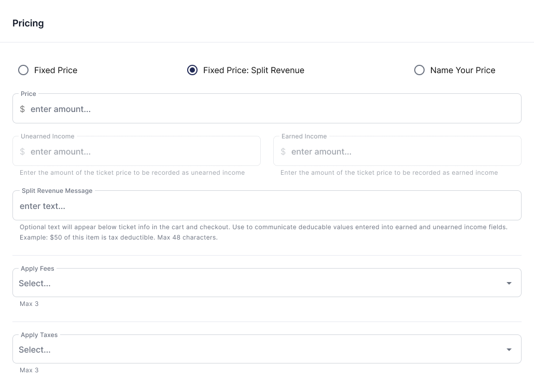
Task: Click the dollar sign in Earned Income field
Action: tap(283, 151)
